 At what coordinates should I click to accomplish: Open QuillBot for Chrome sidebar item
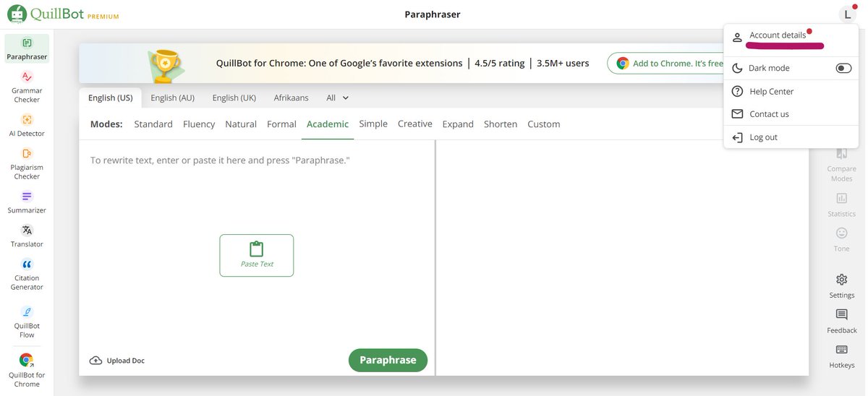pos(27,370)
